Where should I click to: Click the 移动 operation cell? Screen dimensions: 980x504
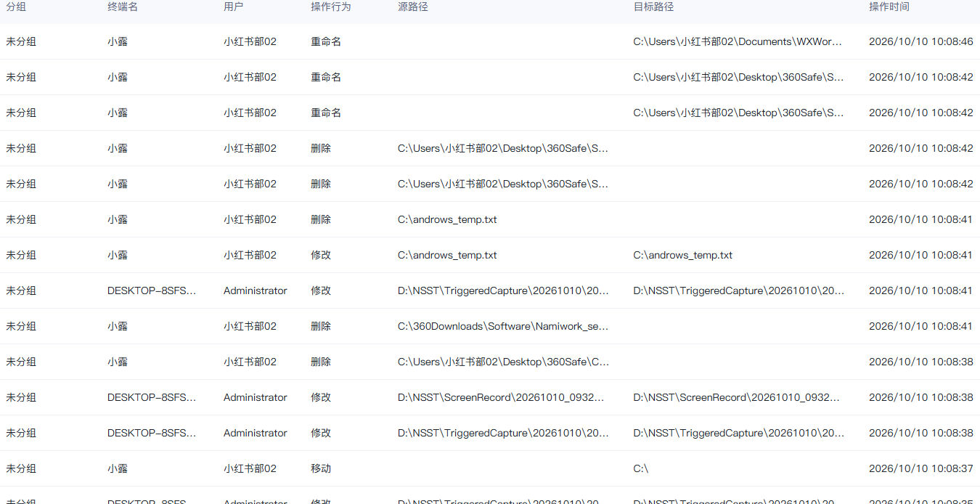pyautogui.click(x=321, y=468)
